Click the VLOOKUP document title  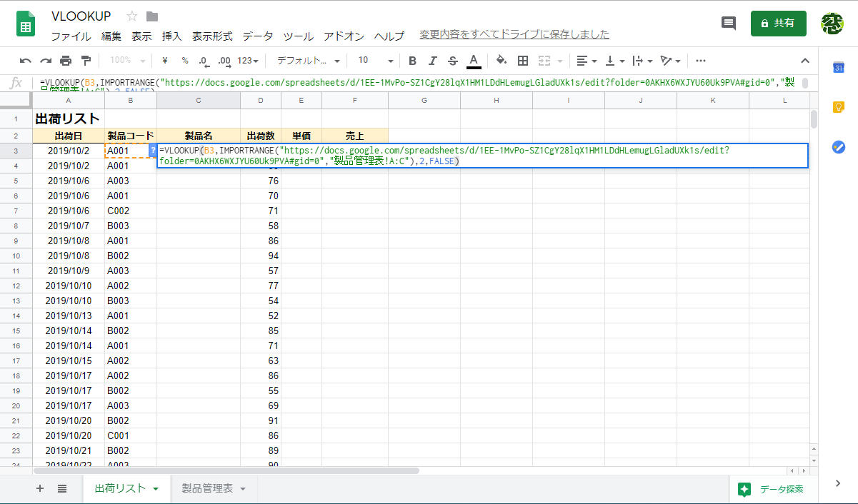click(x=81, y=16)
